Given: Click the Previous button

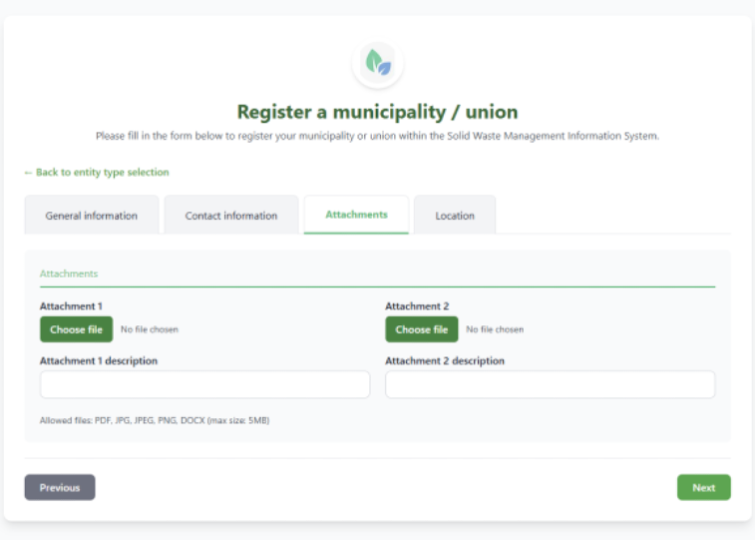Looking at the screenshot, I should (60, 487).
